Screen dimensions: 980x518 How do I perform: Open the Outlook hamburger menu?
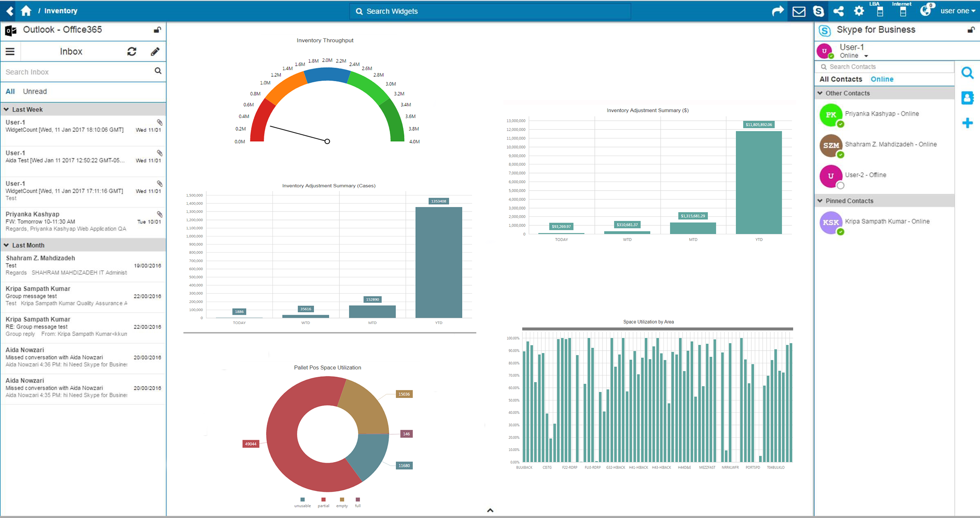tap(10, 51)
